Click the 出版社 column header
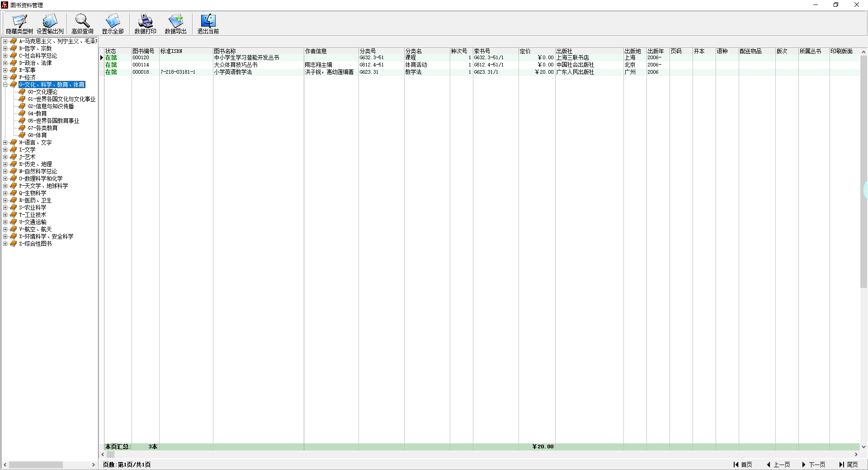The height and width of the screenshot is (470, 868). click(x=590, y=51)
